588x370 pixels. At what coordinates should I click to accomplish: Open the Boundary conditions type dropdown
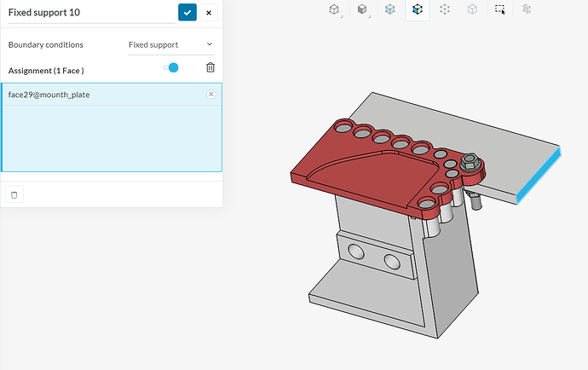pos(171,45)
